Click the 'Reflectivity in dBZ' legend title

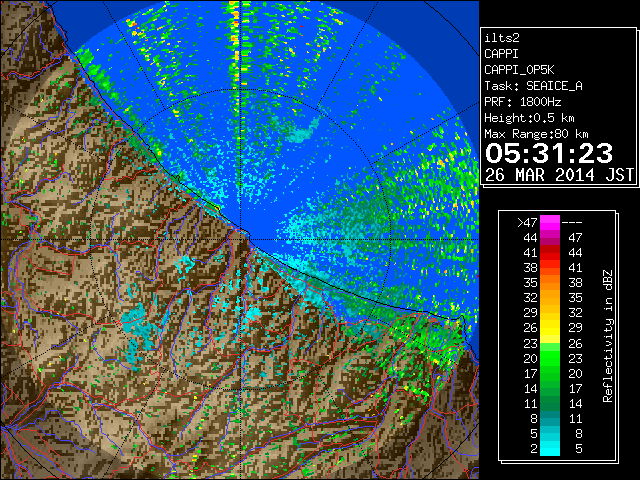(x=608, y=336)
